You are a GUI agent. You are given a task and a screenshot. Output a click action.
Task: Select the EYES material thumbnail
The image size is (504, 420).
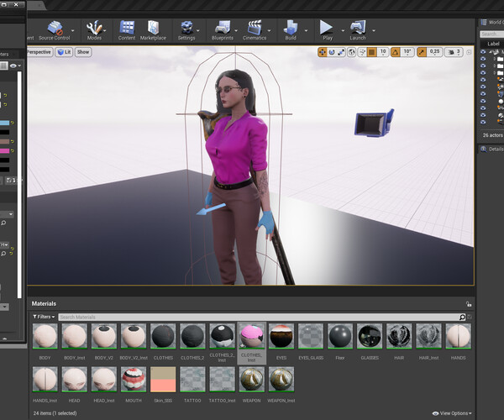click(x=281, y=336)
